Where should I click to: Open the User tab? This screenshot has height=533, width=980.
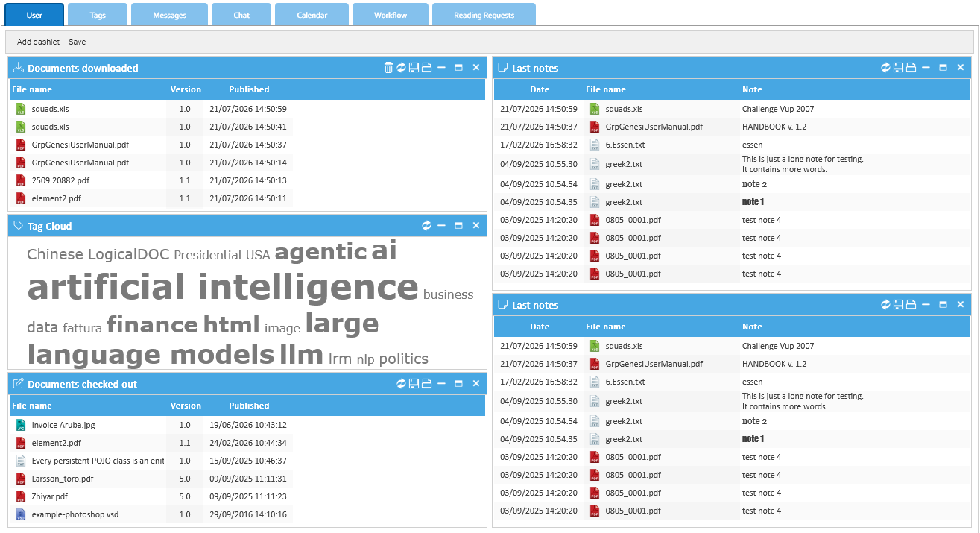point(34,15)
